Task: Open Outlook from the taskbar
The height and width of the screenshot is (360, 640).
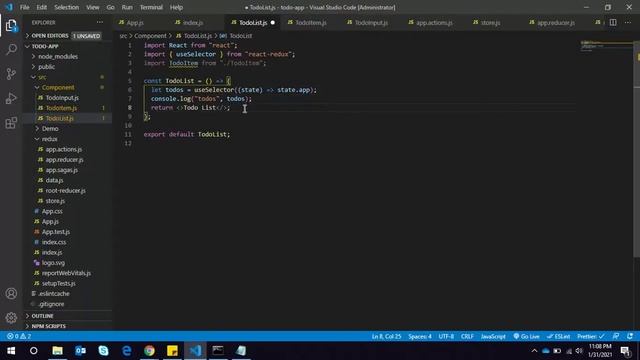Action: click(x=80, y=351)
